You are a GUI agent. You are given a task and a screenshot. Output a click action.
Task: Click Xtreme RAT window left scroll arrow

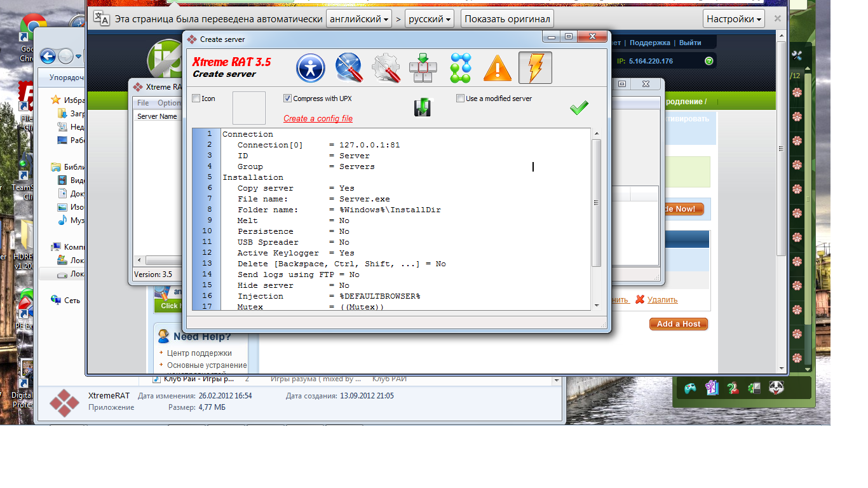point(138,261)
